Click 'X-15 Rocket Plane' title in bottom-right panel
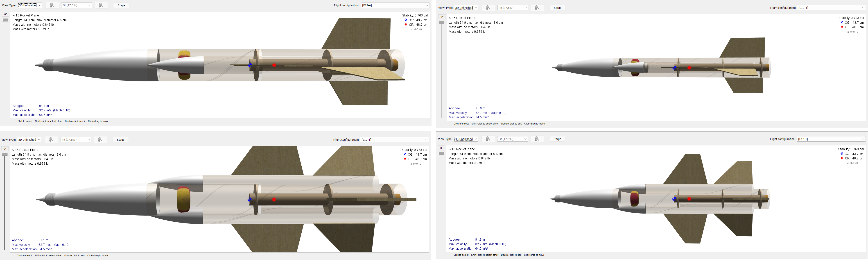This screenshot has width=868, height=260. click(462, 149)
